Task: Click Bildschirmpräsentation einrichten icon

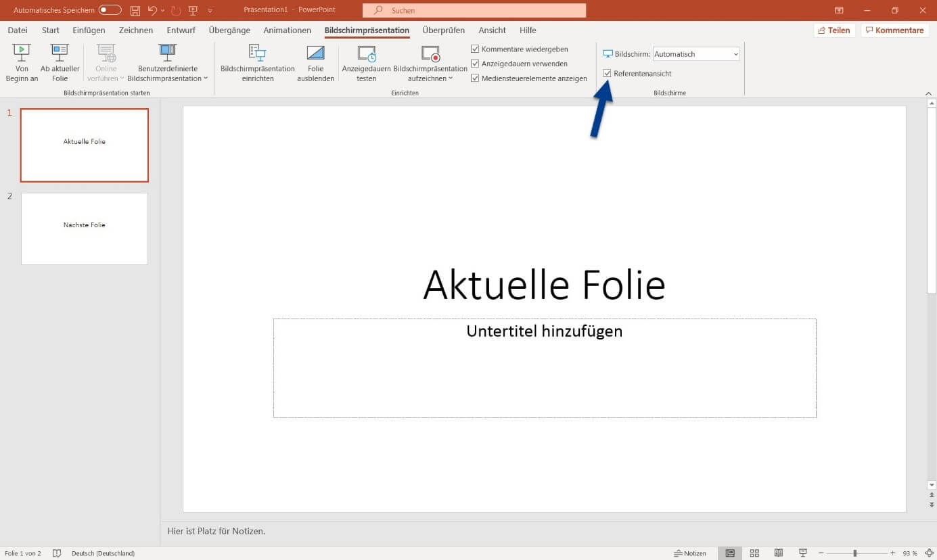Action: (x=258, y=53)
